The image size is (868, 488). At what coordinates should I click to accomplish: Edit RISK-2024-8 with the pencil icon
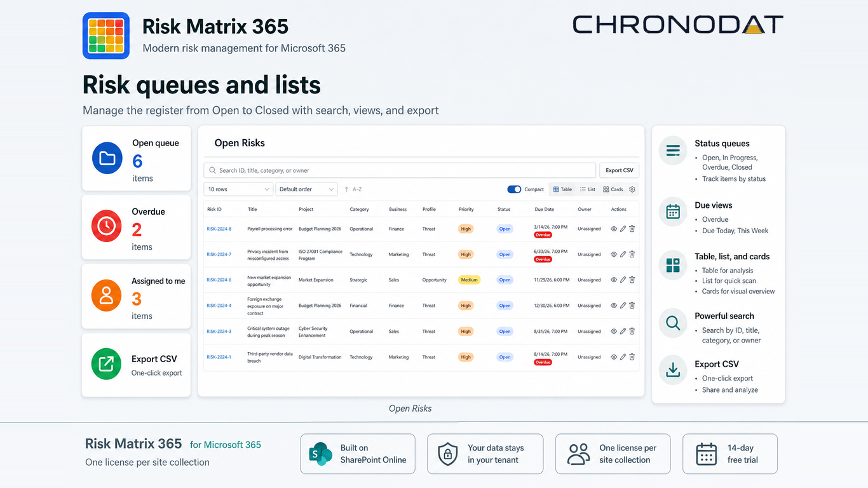pyautogui.click(x=623, y=229)
